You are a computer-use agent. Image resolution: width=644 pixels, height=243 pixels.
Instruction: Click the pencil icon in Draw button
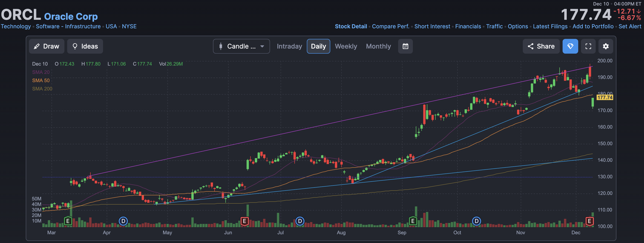[x=37, y=46]
